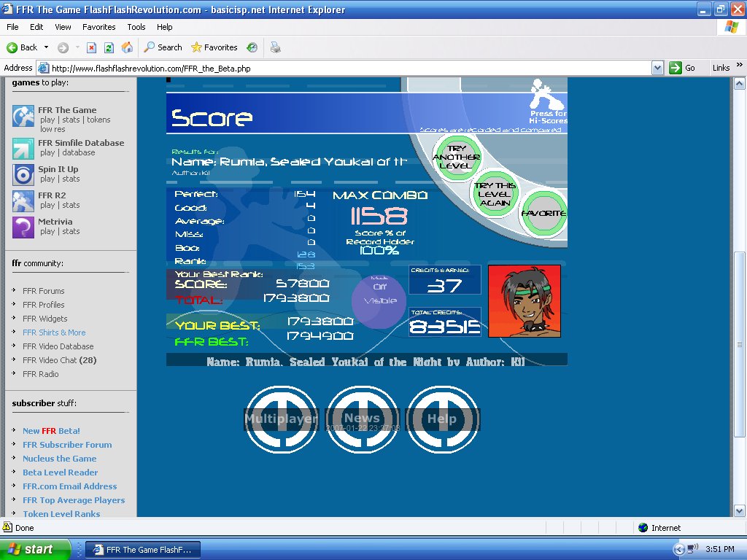The width and height of the screenshot is (747, 560).
Task: Click the player avatar portrait thumbnail
Action: [524, 301]
